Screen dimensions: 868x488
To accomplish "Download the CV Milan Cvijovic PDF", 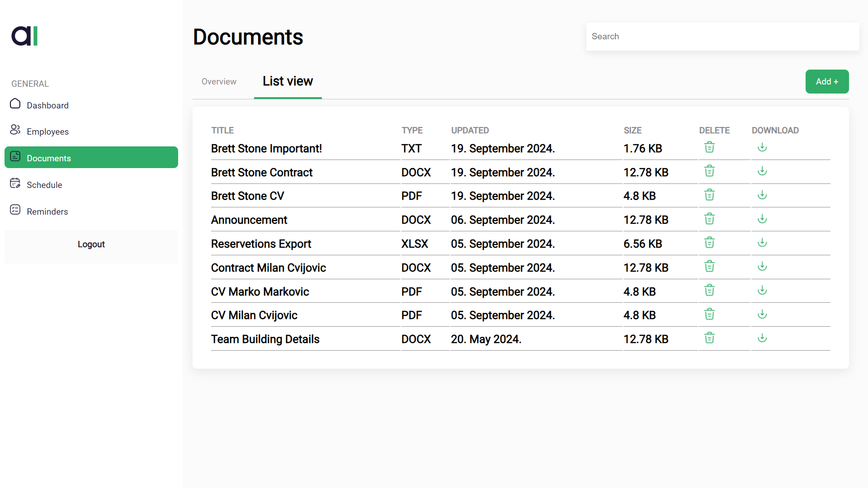I will click(x=762, y=314).
